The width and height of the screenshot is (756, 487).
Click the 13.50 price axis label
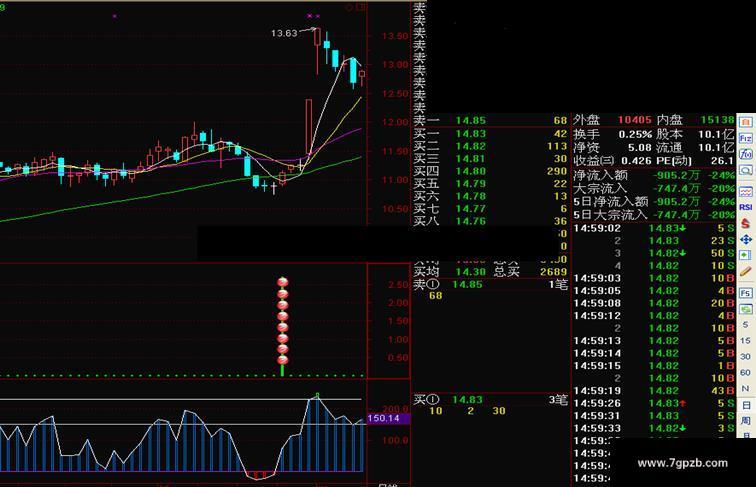pos(395,36)
